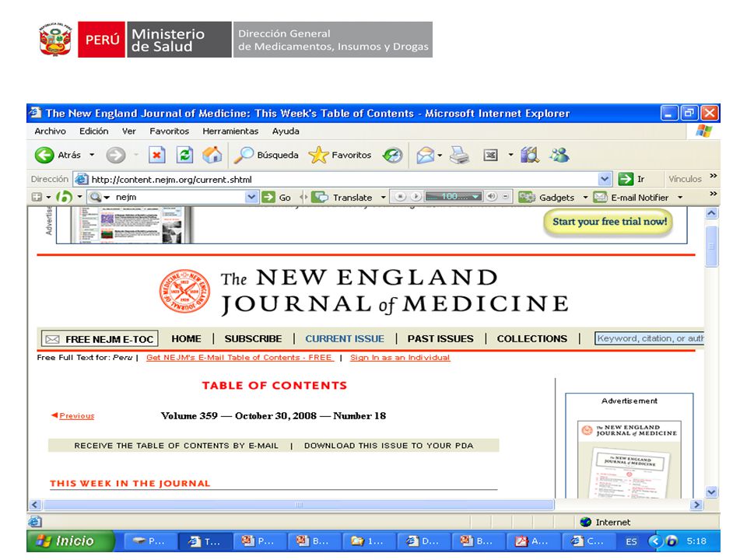The image size is (747, 560).
Task: Click the green toolbar logo icon
Action: pyautogui.click(x=64, y=197)
